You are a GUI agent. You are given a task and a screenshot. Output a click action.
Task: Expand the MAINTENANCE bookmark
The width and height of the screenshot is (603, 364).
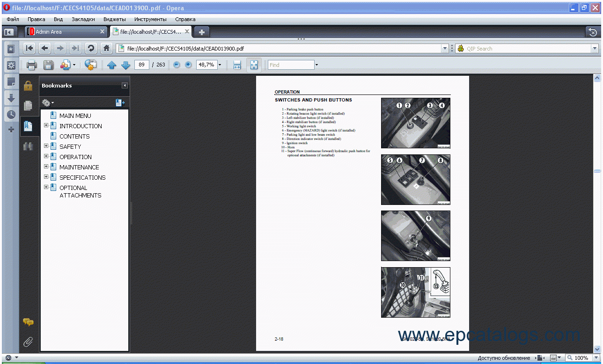click(x=46, y=167)
